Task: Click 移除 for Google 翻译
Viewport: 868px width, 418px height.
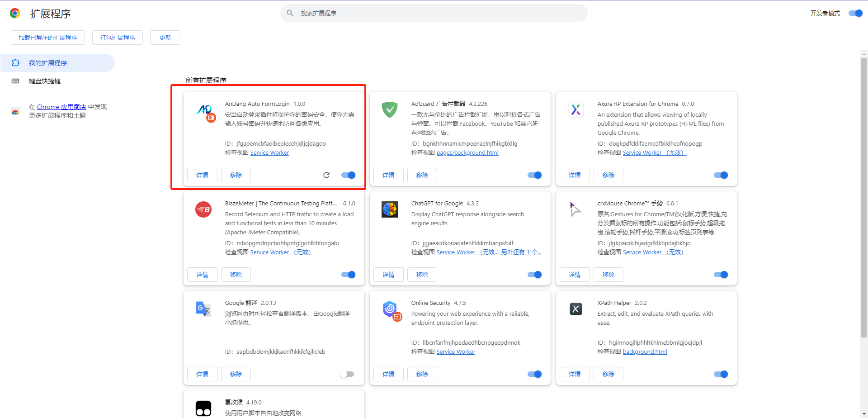Action: 236,374
